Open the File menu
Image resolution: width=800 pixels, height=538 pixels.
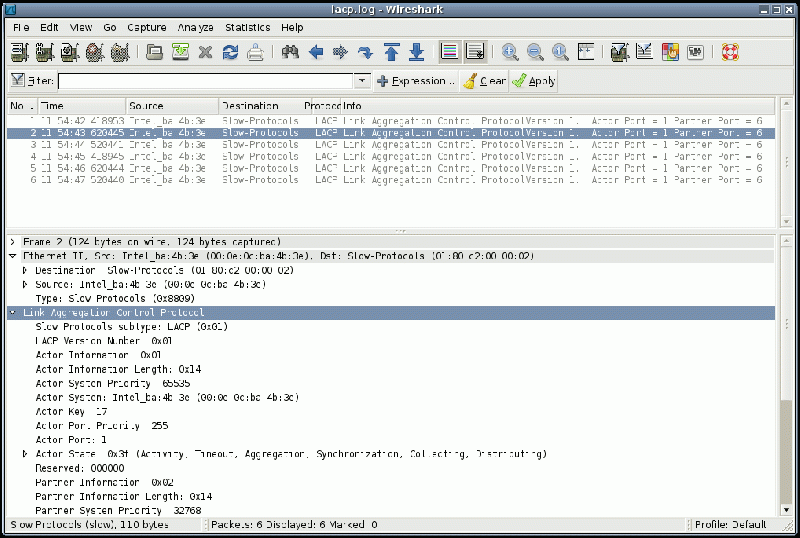[x=21, y=28]
